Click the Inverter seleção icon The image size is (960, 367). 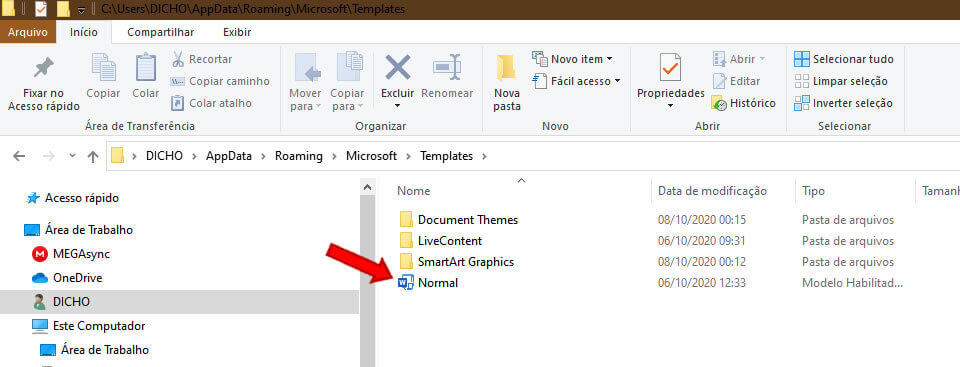point(801,103)
